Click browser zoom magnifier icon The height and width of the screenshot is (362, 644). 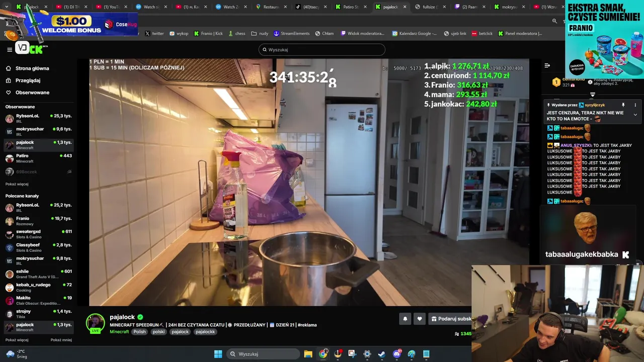(554, 21)
